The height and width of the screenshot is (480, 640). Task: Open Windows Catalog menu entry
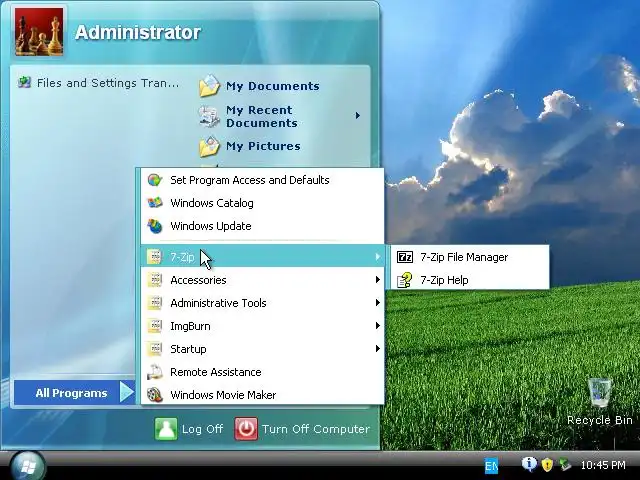[262, 203]
